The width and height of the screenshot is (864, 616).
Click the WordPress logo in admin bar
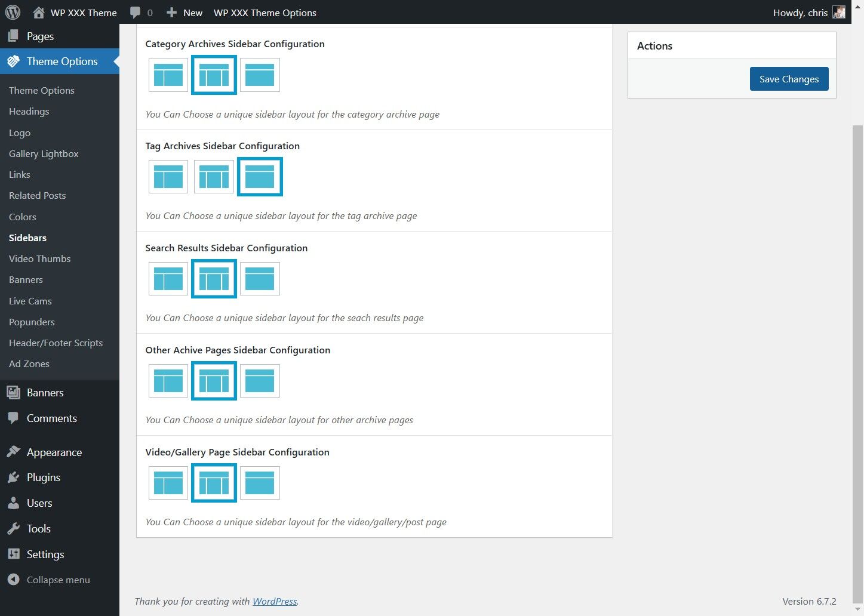click(x=13, y=13)
